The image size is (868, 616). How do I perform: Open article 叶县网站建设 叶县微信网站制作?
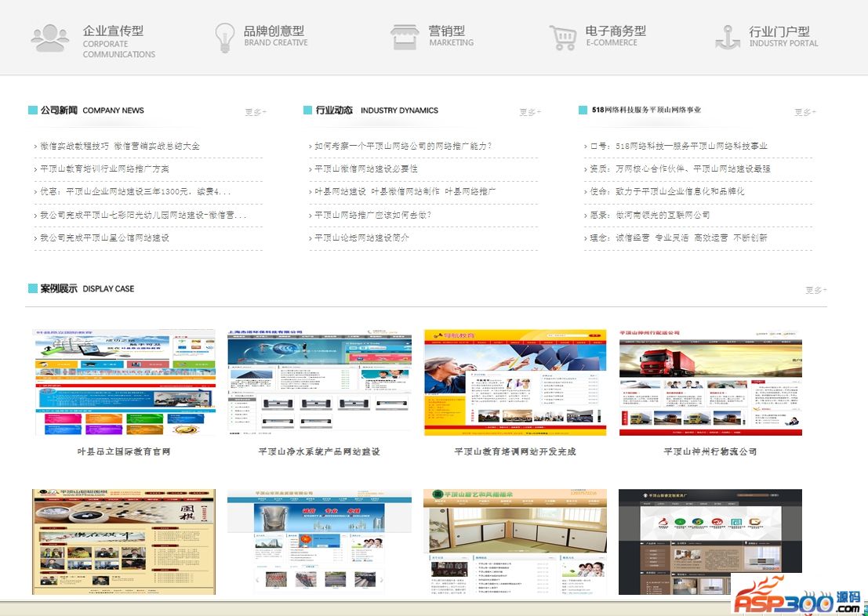tap(405, 191)
